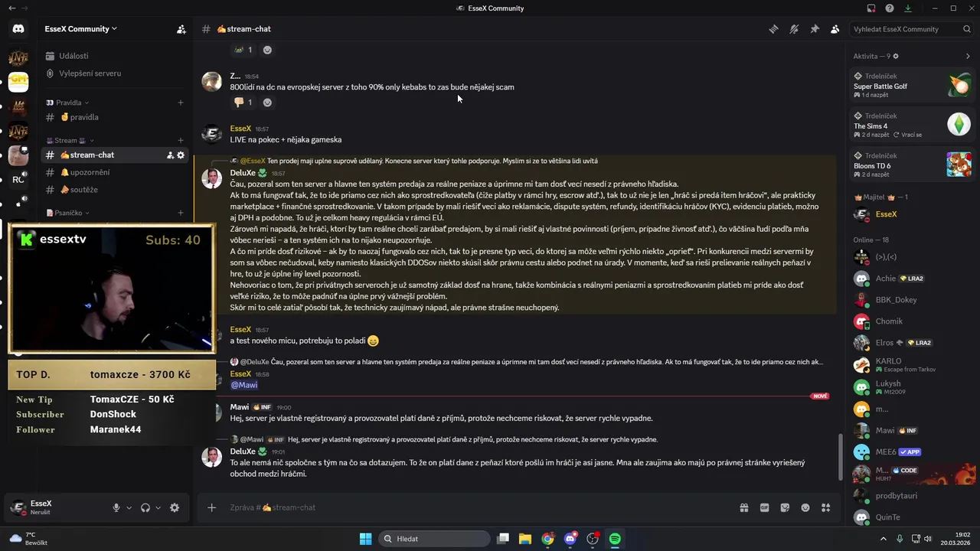Open Chrome from the taskbar

coord(547,539)
